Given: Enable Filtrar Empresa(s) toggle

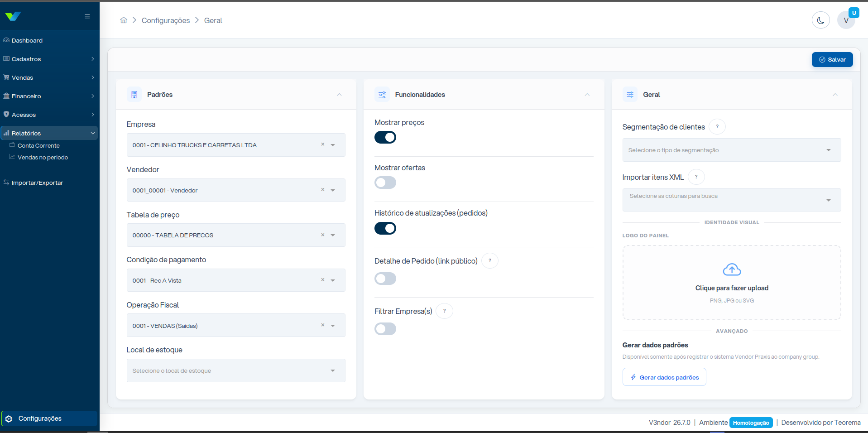Looking at the screenshot, I should (385, 329).
